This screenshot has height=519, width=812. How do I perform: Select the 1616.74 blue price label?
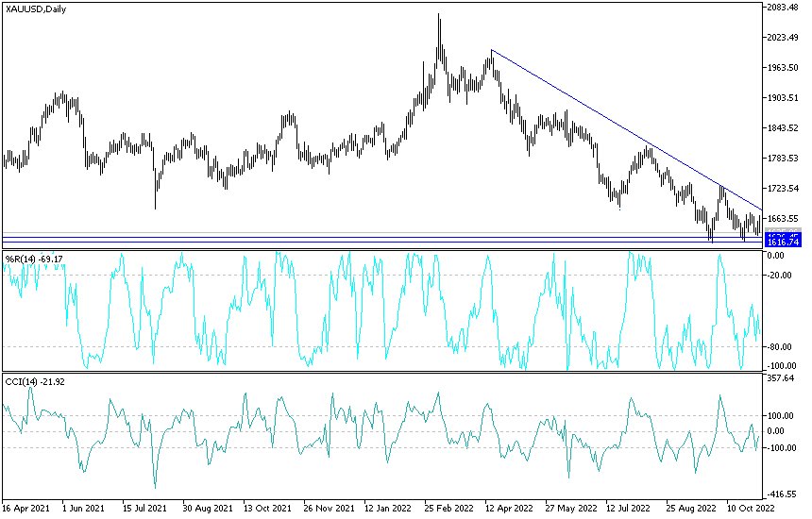pyautogui.click(x=783, y=243)
